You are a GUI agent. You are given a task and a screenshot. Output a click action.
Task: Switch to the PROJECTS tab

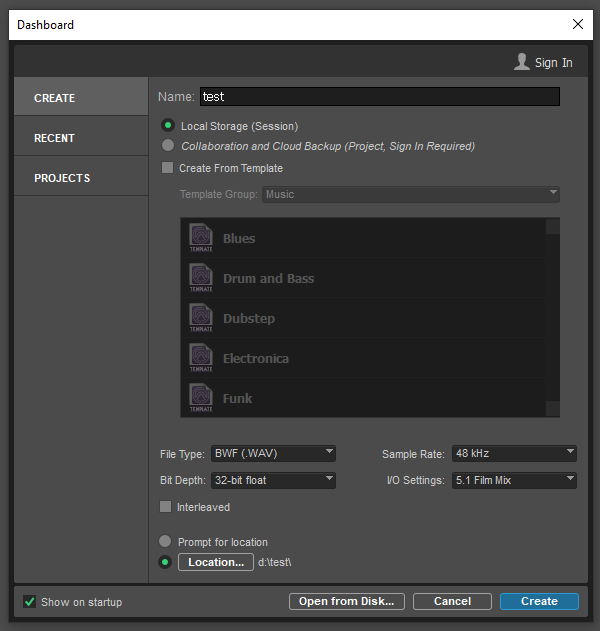81,177
